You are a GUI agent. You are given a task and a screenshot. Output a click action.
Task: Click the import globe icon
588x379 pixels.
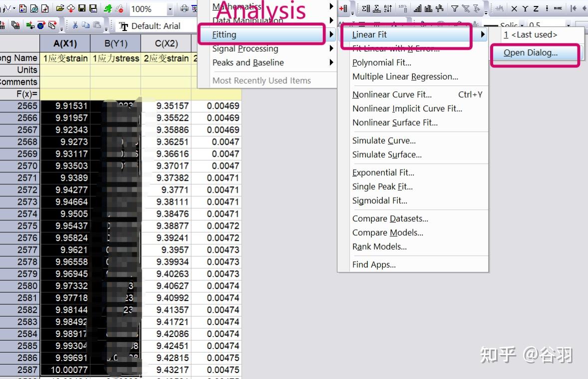[x=41, y=25]
